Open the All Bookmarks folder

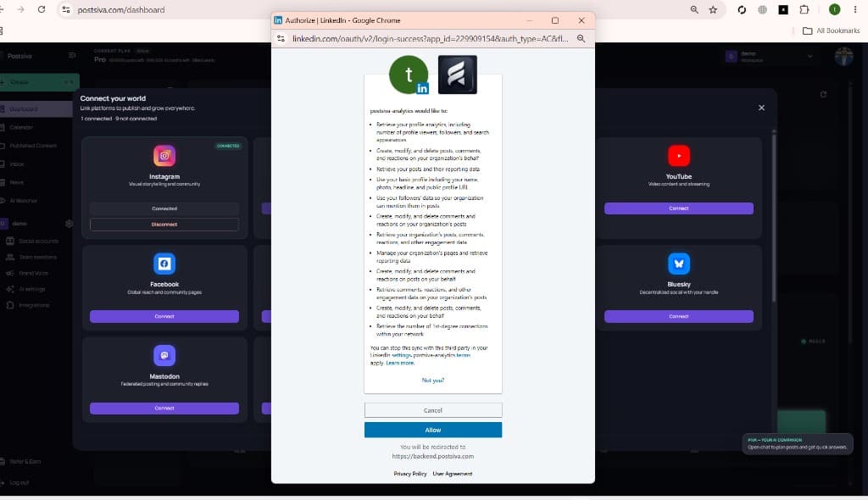[x=832, y=31]
